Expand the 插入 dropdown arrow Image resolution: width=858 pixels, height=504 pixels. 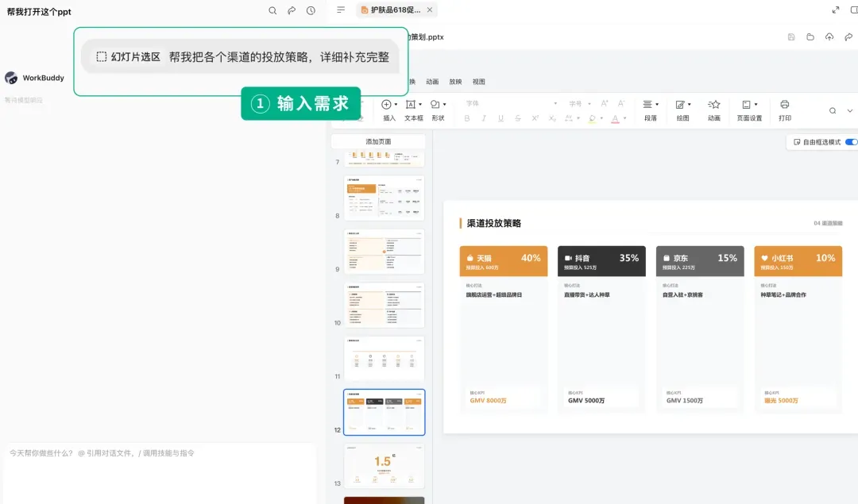[x=396, y=105]
